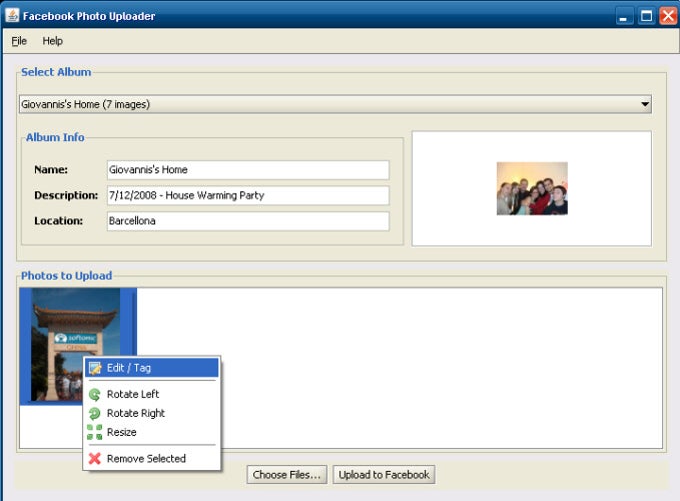Select the temple gate photo to upload

point(75,345)
